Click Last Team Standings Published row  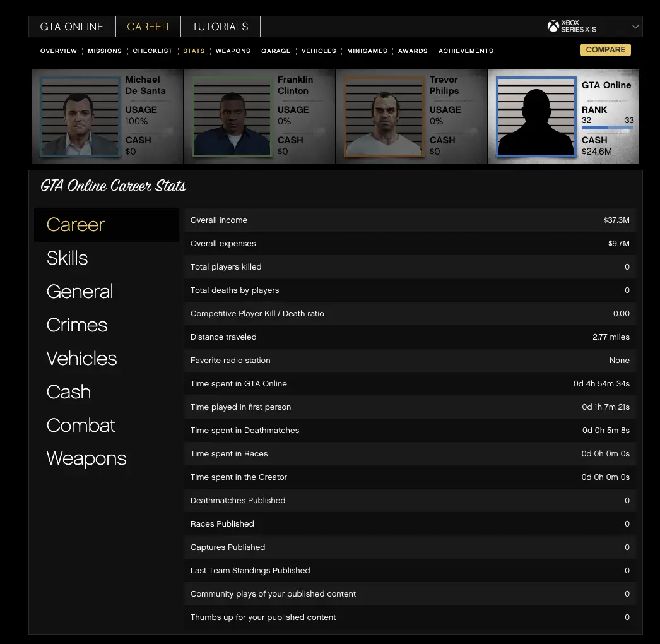410,570
